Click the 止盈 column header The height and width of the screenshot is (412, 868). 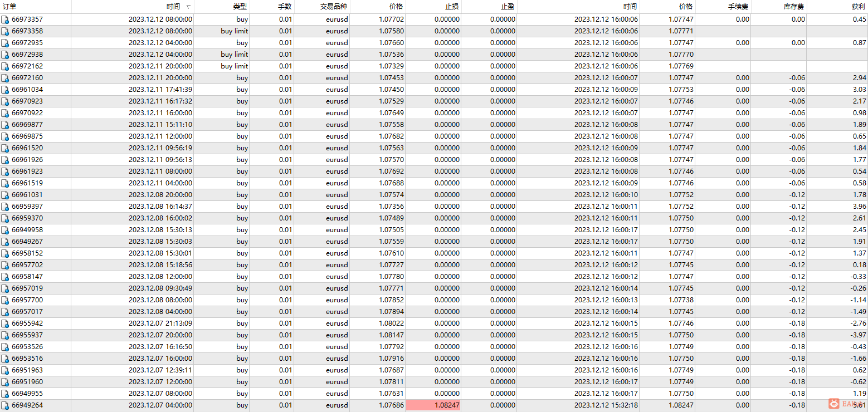tap(489, 7)
